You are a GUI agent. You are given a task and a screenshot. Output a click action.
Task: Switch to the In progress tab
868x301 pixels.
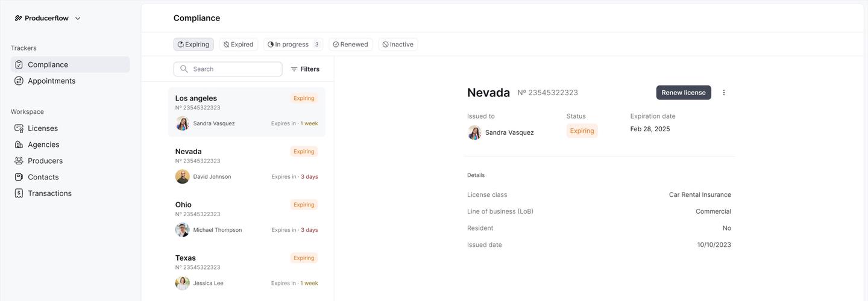[292, 45]
